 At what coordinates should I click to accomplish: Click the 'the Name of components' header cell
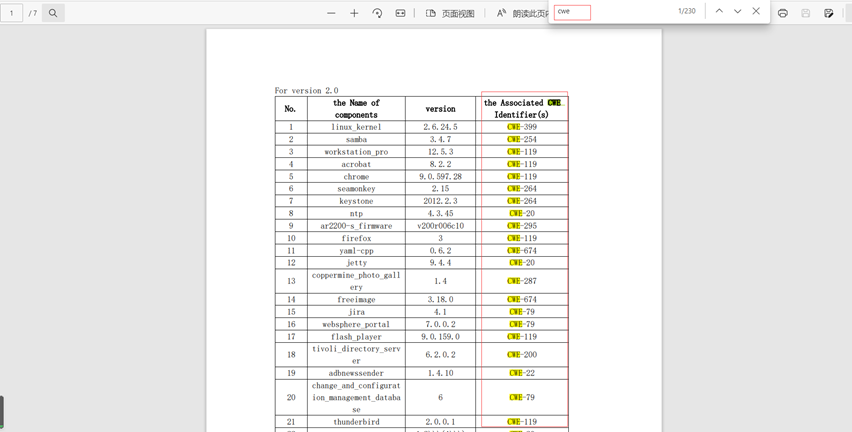tap(356, 109)
